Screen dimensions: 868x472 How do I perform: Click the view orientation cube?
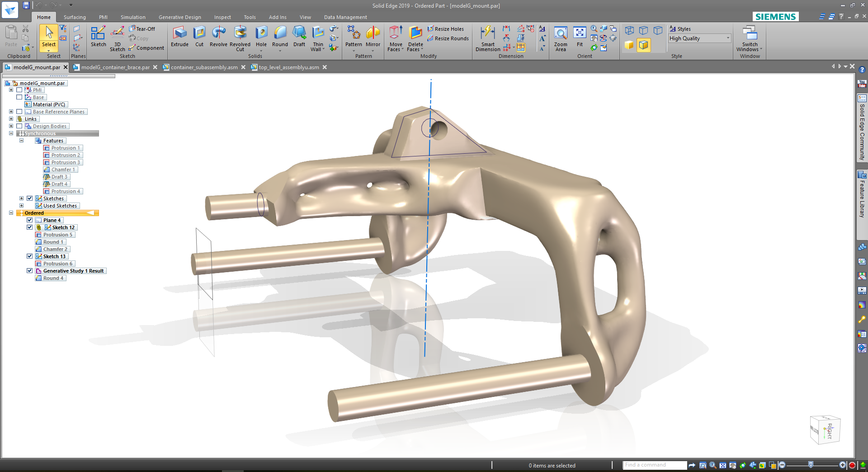(x=825, y=430)
